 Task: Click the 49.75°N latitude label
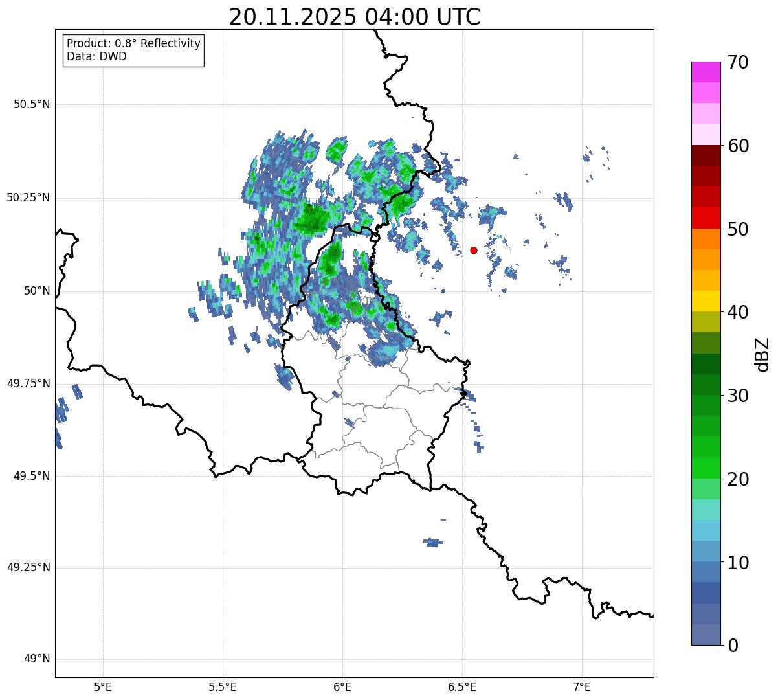(28, 383)
